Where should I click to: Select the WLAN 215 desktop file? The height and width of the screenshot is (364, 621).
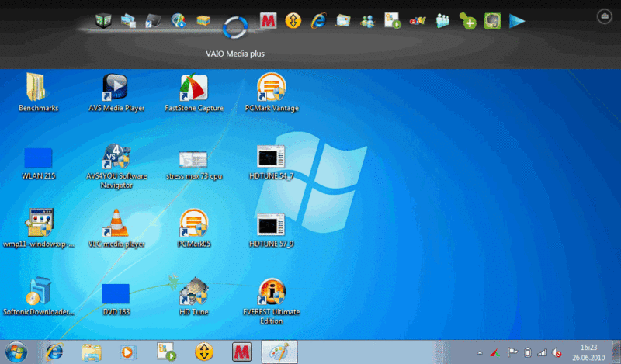[x=38, y=164]
